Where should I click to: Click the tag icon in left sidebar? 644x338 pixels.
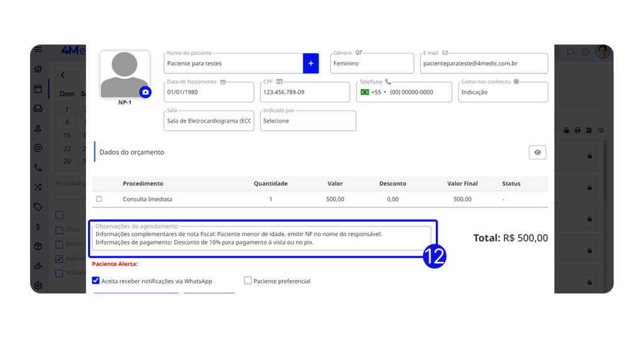click(x=38, y=207)
